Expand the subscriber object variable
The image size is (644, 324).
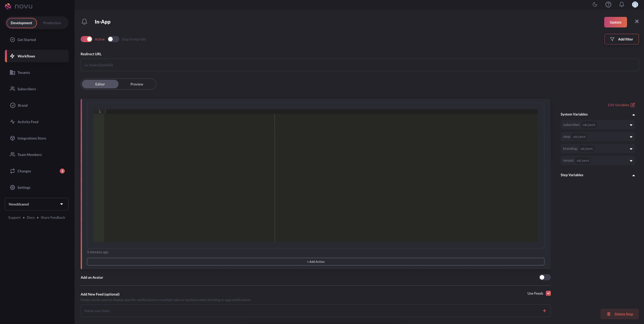point(631,125)
